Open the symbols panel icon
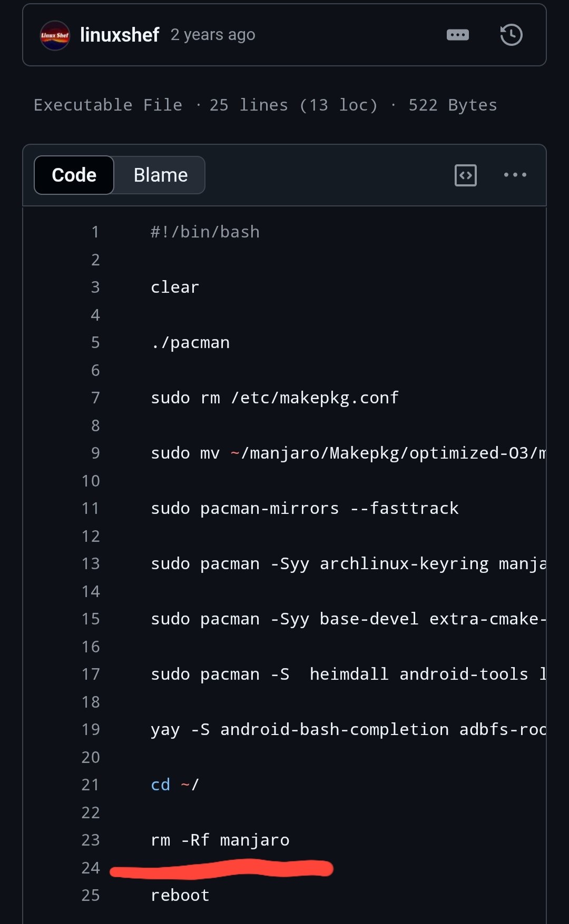Image resolution: width=569 pixels, height=924 pixels. [466, 175]
